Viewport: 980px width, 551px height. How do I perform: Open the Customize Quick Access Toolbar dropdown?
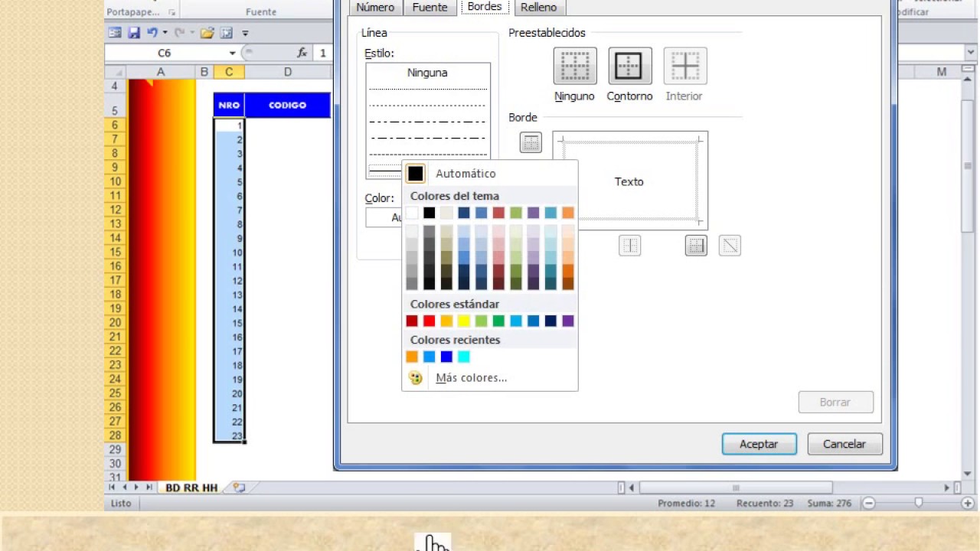coord(246,33)
